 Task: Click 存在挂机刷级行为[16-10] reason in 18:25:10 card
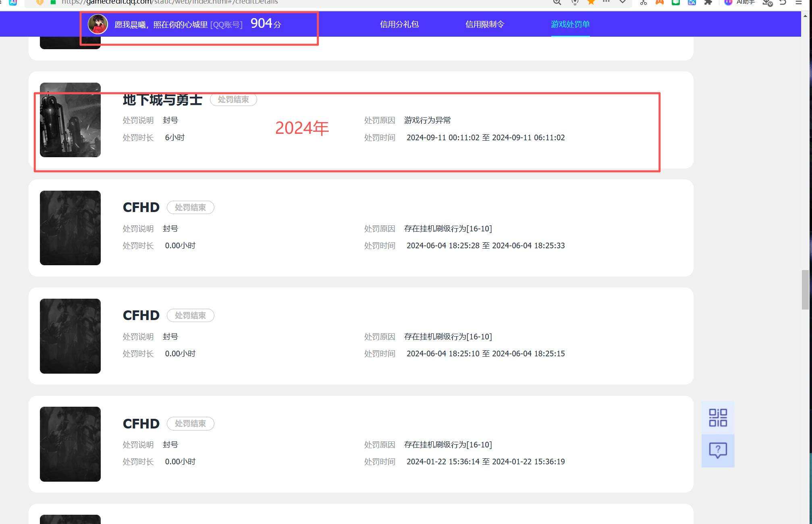pyautogui.click(x=448, y=337)
